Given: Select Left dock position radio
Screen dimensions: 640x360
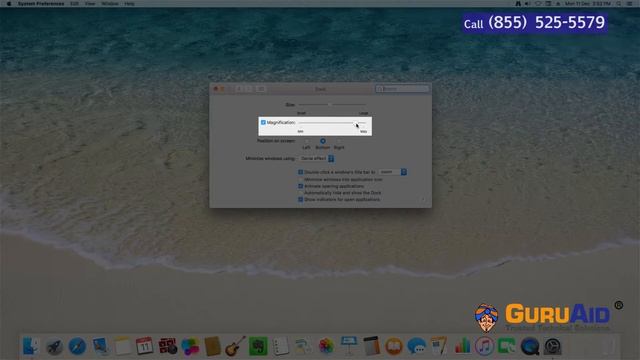Looking at the screenshot, I should click(307, 141).
